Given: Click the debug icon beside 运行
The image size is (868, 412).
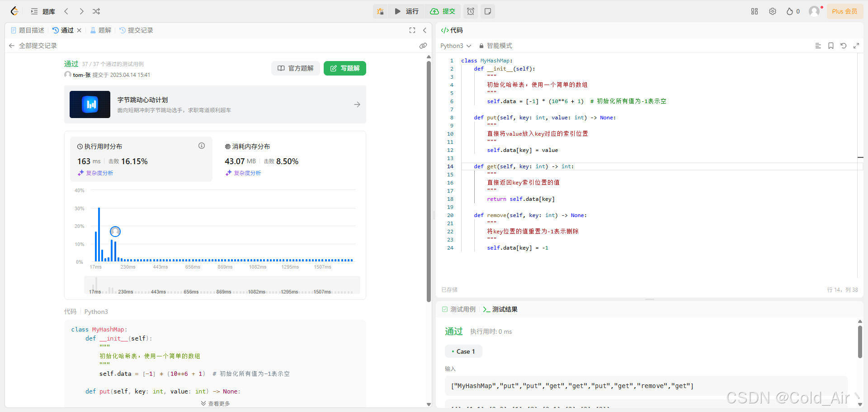Looking at the screenshot, I should [x=380, y=11].
